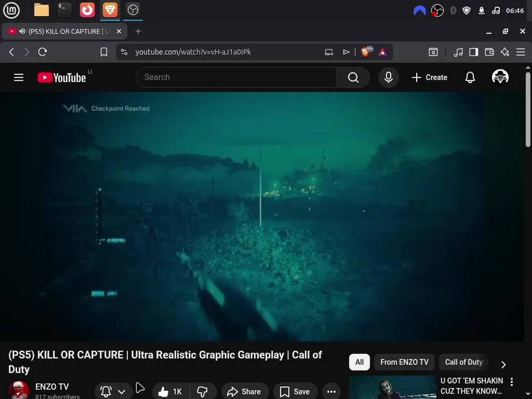Open Brave main hamburger menu

pos(520,52)
